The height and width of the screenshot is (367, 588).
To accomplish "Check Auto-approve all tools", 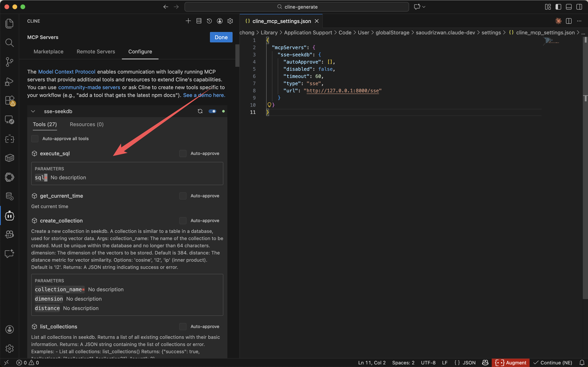I will 35,139.
